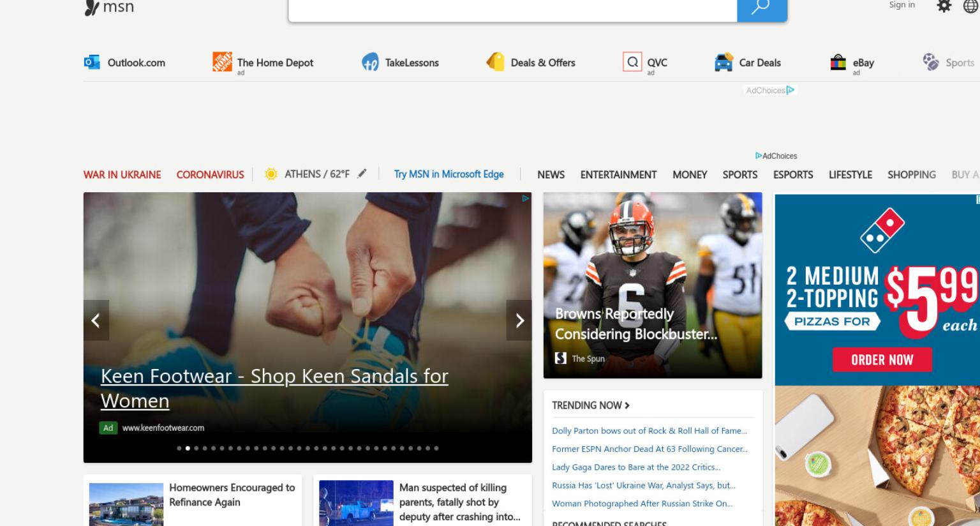980x526 pixels.
Task: Click Try MSN in Microsoft Edge link
Action: pos(449,174)
